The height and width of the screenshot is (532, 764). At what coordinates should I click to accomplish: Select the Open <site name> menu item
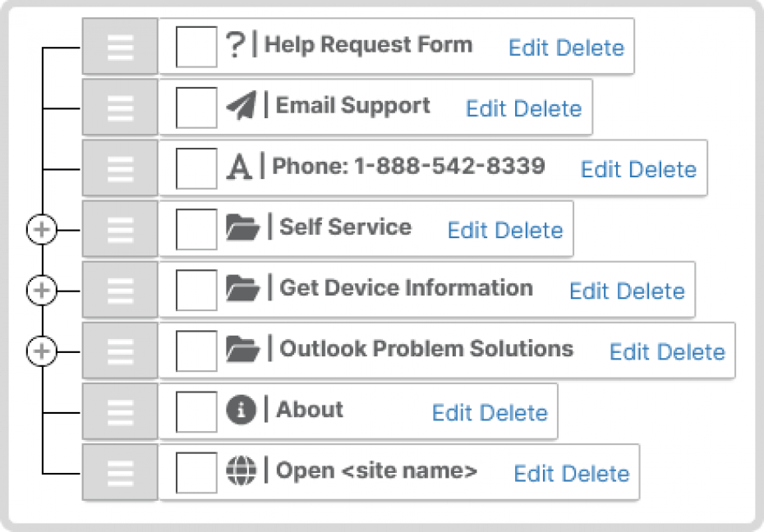[376, 470]
